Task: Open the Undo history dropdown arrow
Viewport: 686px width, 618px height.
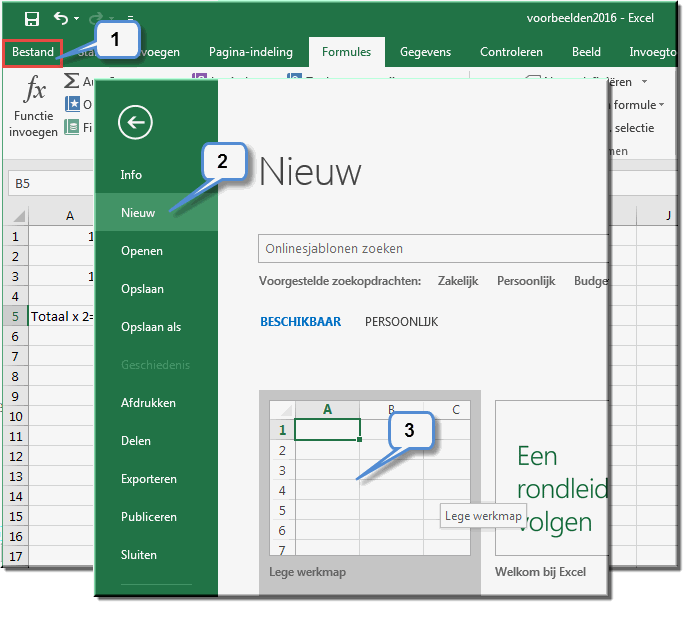Action: click(77, 19)
